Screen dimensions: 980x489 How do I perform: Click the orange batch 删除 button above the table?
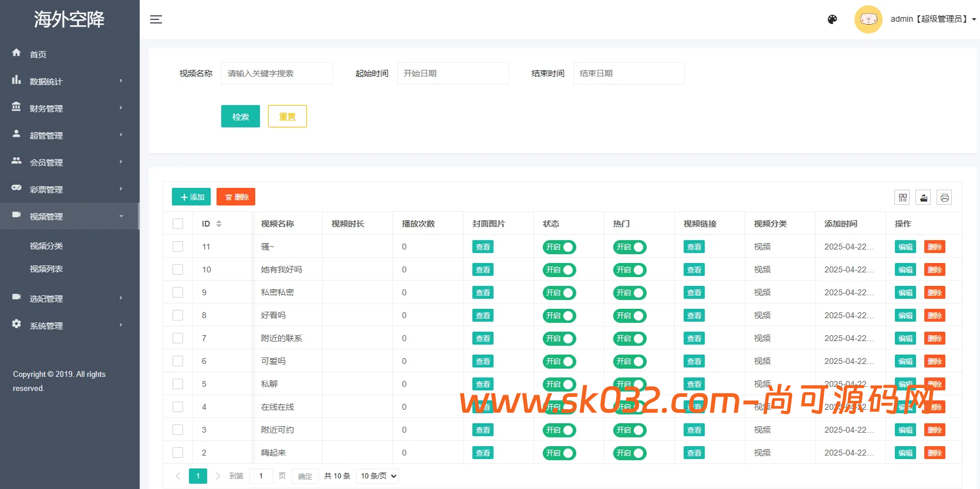(x=236, y=197)
